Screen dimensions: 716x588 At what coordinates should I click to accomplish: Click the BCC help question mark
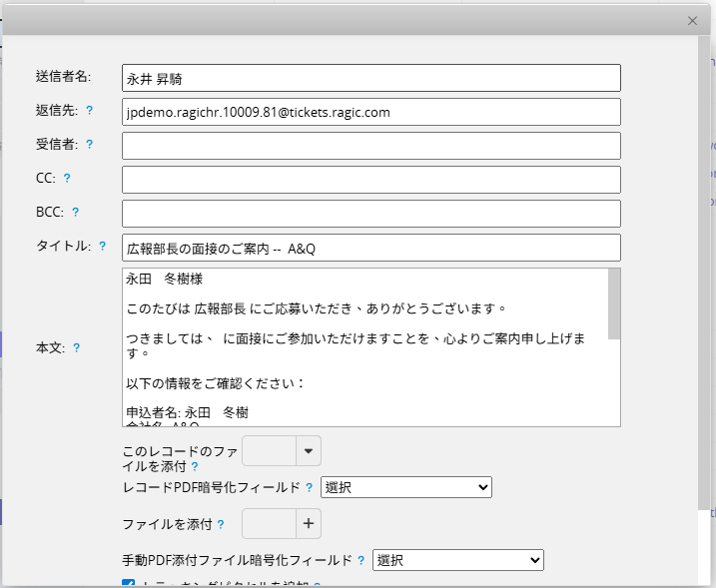(x=75, y=213)
